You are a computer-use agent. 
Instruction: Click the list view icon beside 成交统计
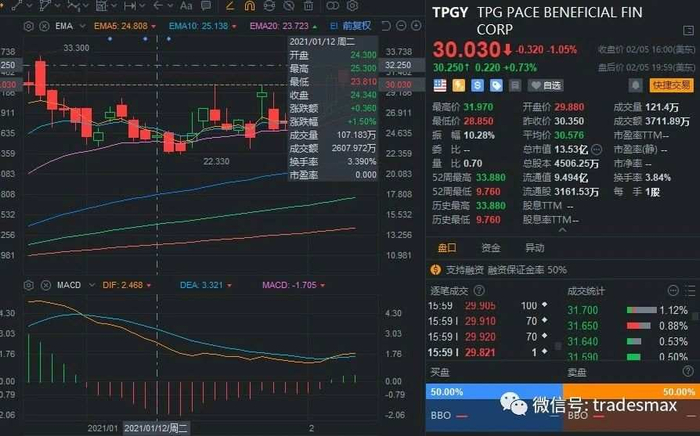[690, 291]
